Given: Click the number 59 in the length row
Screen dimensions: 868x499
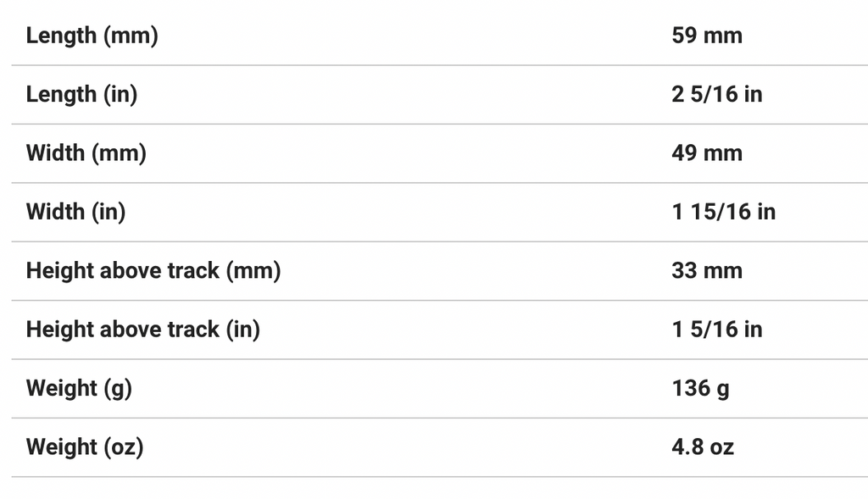Looking at the screenshot, I should (x=685, y=36).
